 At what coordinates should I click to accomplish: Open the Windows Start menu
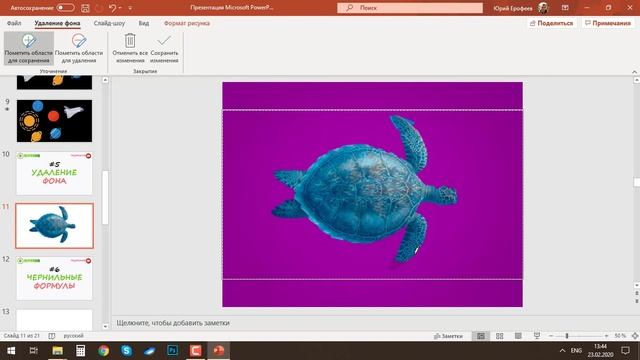pyautogui.click(x=11, y=351)
